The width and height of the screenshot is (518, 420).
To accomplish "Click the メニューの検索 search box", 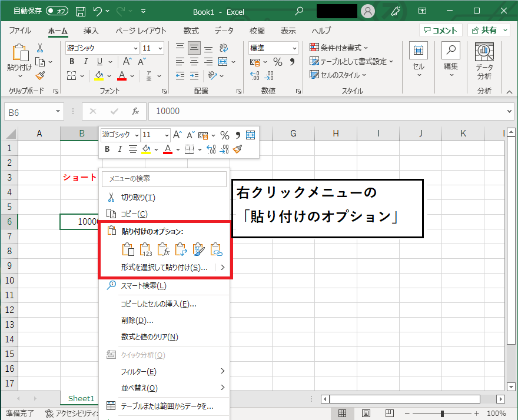I will click(x=164, y=179).
